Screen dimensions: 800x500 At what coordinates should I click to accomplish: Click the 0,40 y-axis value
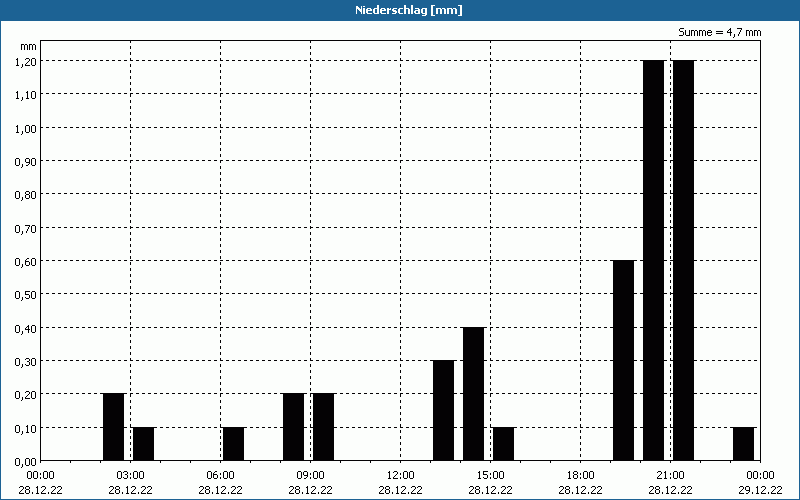tap(26, 328)
